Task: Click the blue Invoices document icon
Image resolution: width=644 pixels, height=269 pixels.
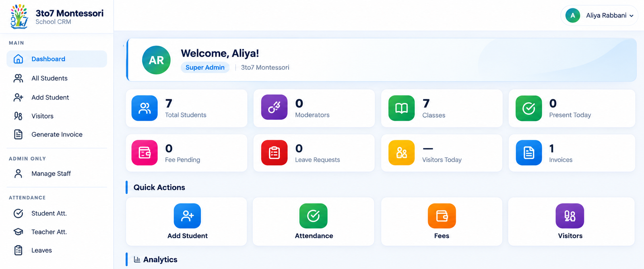Action: pos(528,153)
